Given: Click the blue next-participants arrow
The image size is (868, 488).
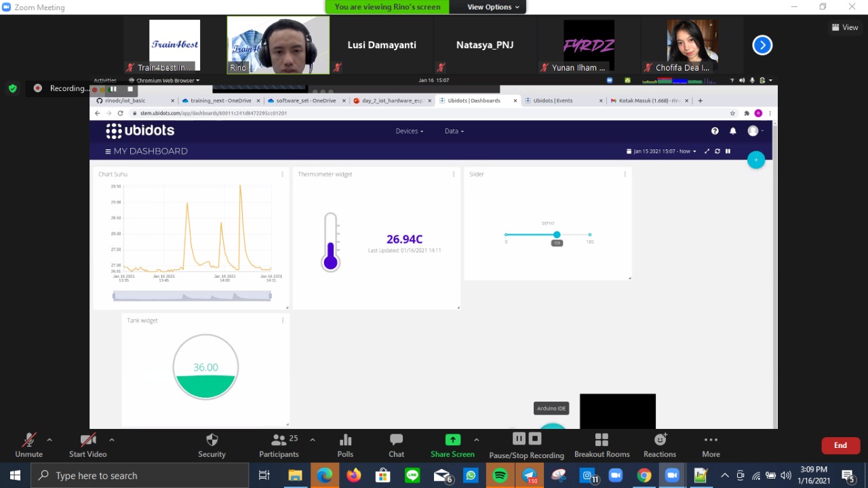Looking at the screenshot, I should pos(762,45).
